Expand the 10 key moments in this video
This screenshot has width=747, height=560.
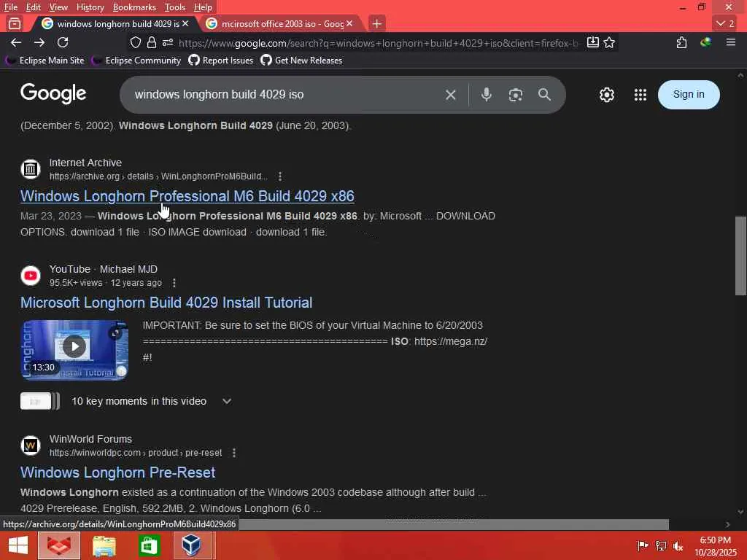click(x=227, y=402)
